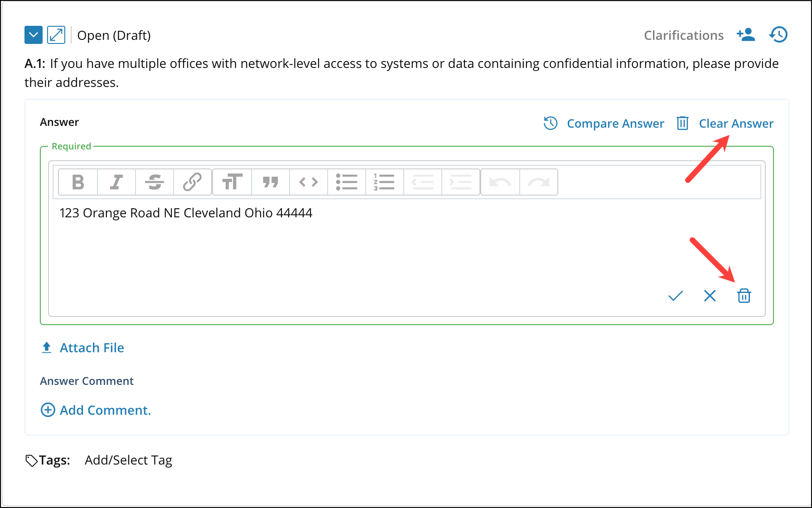Add a comment to the answer
812x508 pixels.
coord(105,410)
